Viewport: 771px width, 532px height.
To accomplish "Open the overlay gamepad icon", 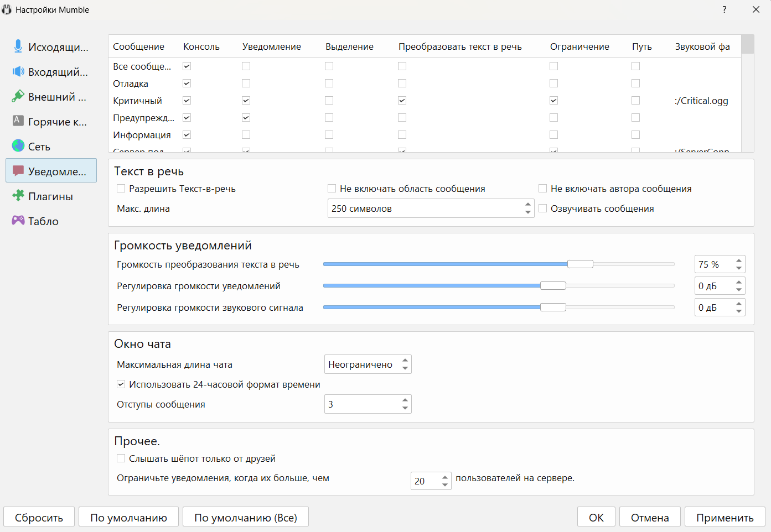I will [x=18, y=221].
